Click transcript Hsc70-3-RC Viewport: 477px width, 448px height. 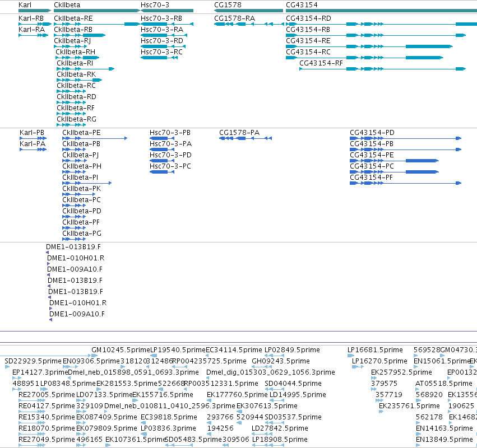click(159, 58)
